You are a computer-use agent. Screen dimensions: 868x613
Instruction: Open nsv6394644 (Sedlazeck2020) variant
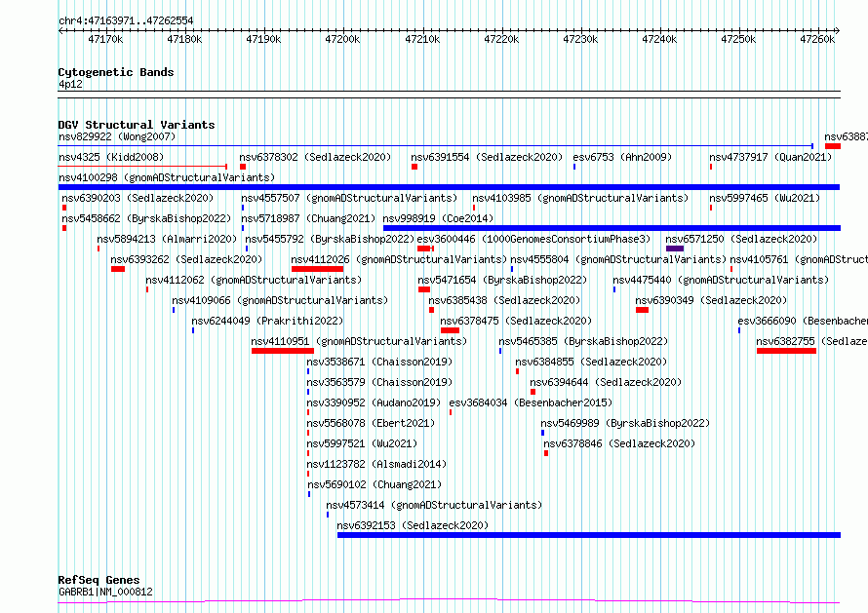tap(606, 382)
